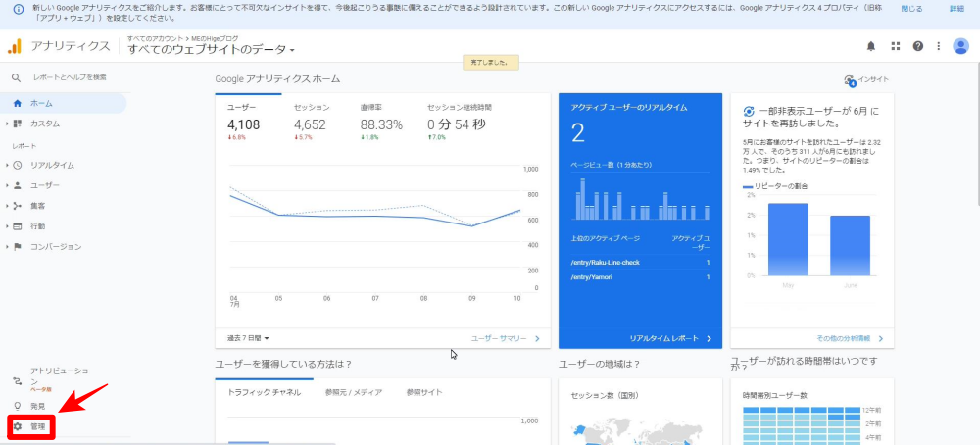Open アトリビューション in the sidebar
The image size is (980, 445).
[x=59, y=379]
